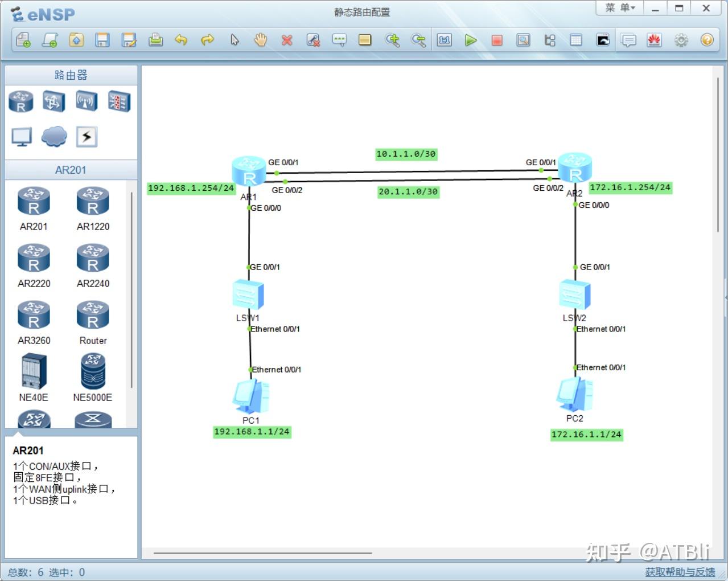Select the switch device category icon
The image size is (728, 581).
click(x=54, y=102)
